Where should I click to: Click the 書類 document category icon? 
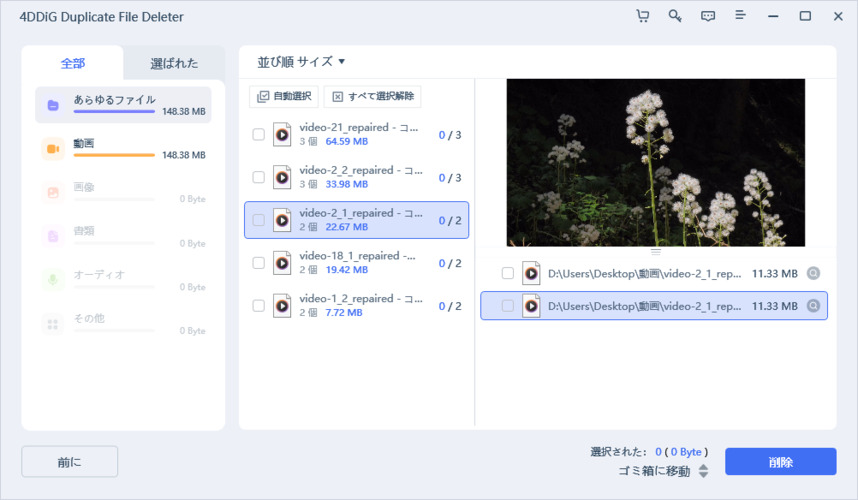tap(53, 236)
